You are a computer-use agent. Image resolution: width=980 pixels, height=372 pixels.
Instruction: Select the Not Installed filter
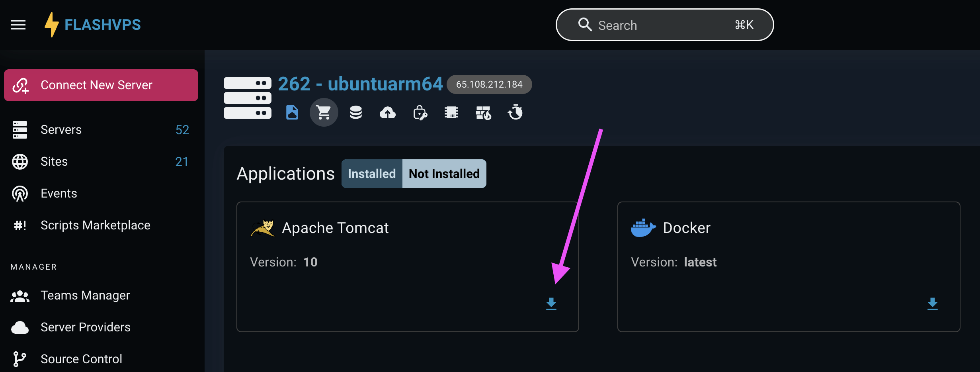tap(444, 174)
